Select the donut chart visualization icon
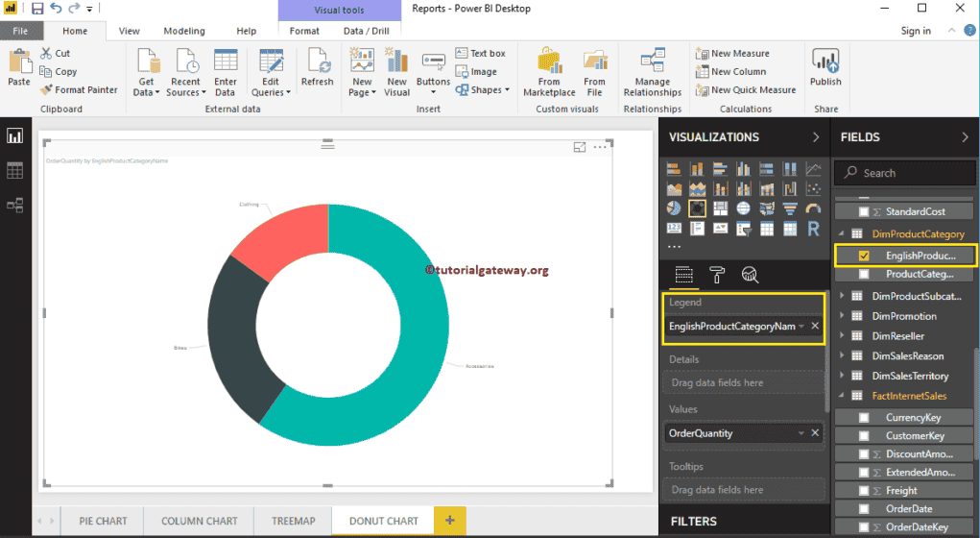 click(x=697, y=208)
